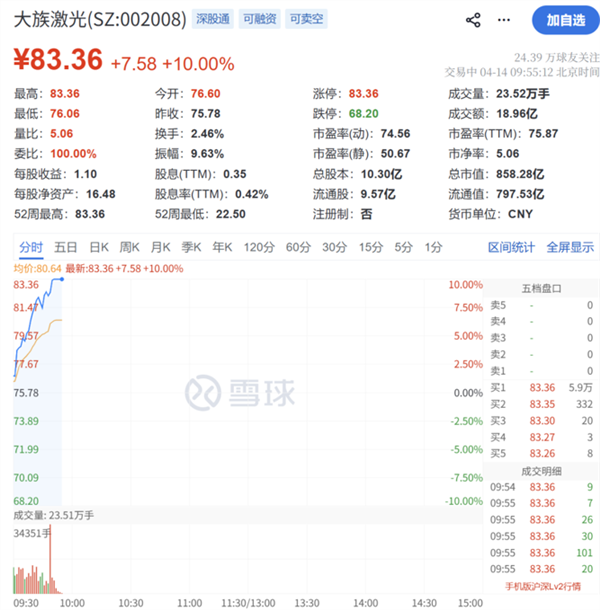This screenshot has height=610, width=600.
Task: Open 区间统计 range statistics
Action: (512, 247)
